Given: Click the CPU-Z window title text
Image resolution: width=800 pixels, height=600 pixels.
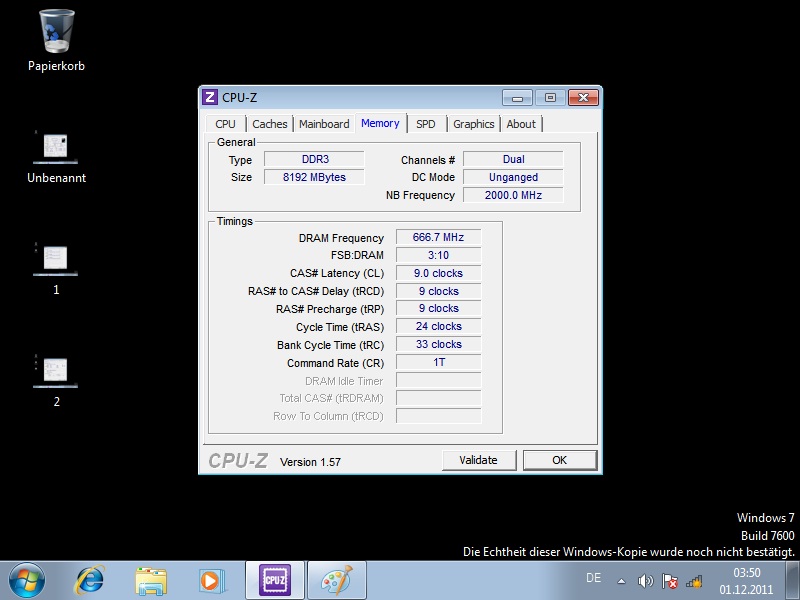Looking at the screenshot, I should 239,97.
